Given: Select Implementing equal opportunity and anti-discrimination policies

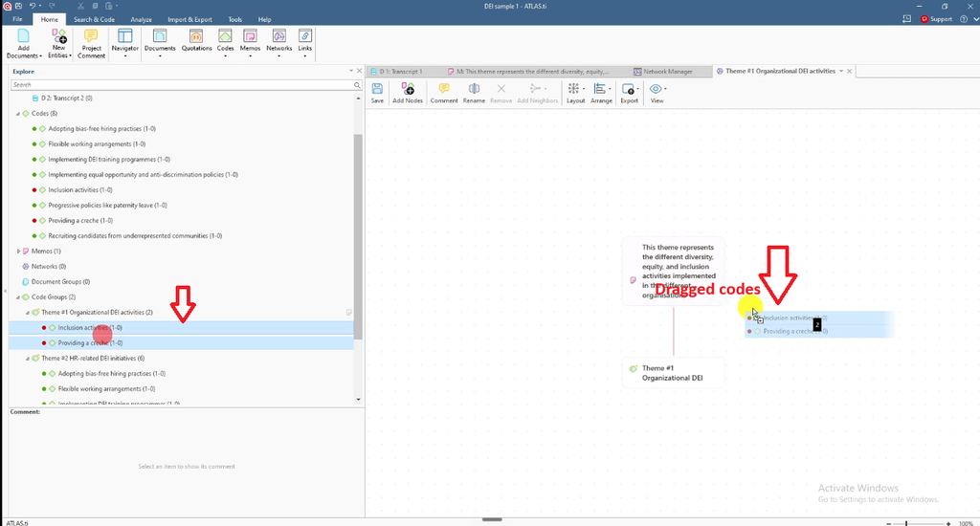Looking at the screenshot, I should pyautogui.click(x=144, y=175).
